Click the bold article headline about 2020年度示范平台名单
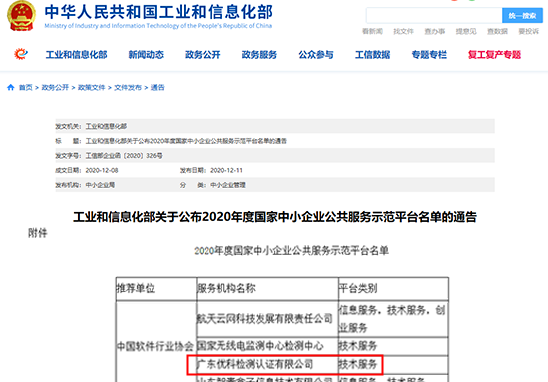 coord(275,217)
